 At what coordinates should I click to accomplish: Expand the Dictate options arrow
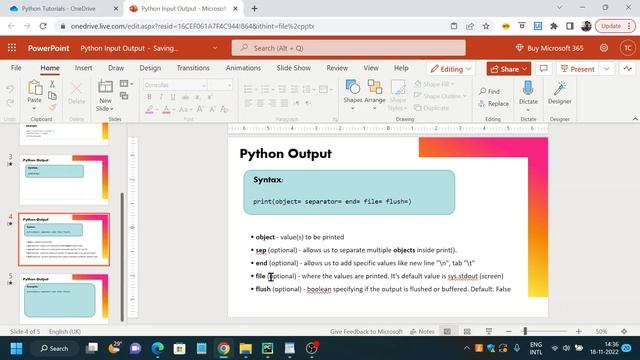coord(528,110)
